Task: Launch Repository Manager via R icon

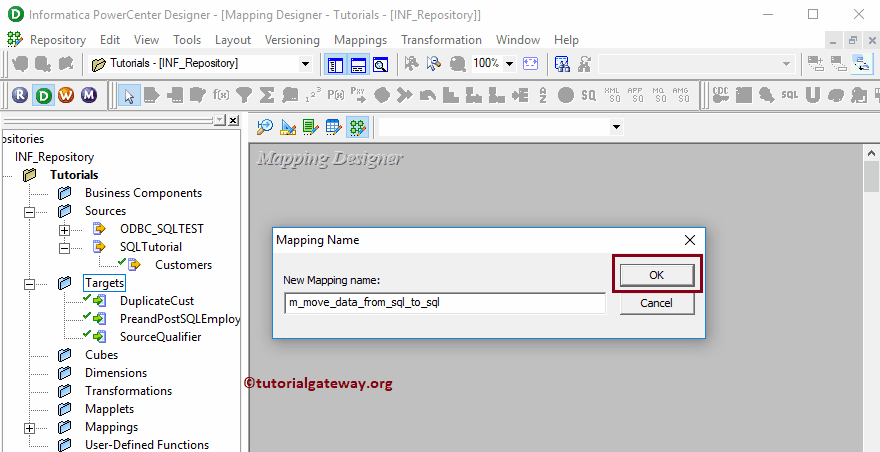Action: tap(20, 95)
